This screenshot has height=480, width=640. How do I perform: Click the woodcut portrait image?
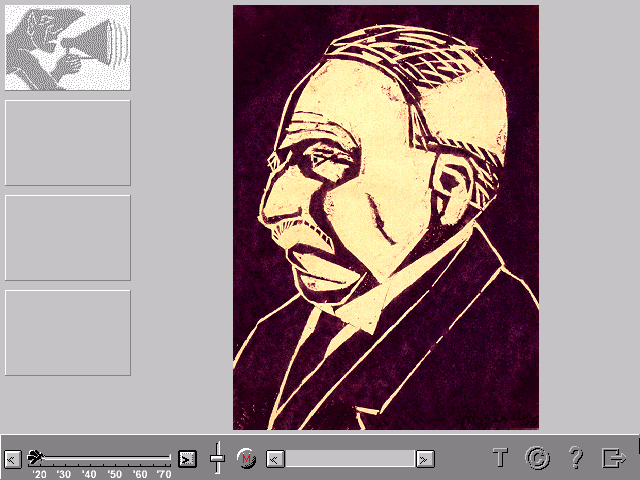point(386,217)
